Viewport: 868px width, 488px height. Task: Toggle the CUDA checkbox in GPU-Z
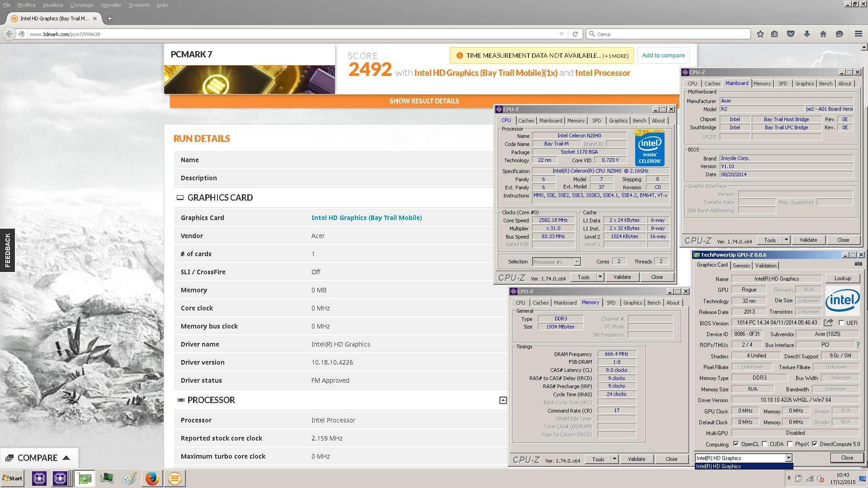tap(764, 444)
